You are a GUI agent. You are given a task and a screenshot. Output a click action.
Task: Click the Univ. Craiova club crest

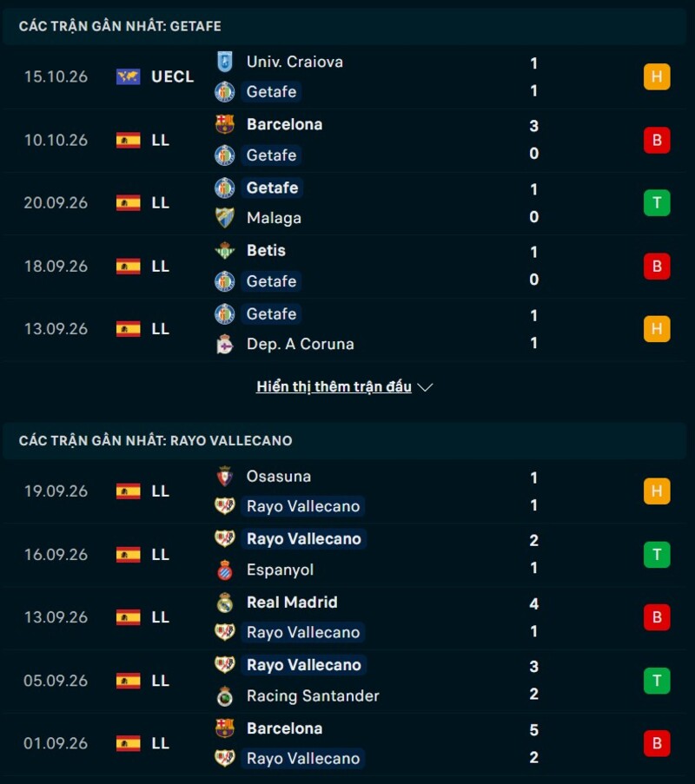(x=225, y=62)
